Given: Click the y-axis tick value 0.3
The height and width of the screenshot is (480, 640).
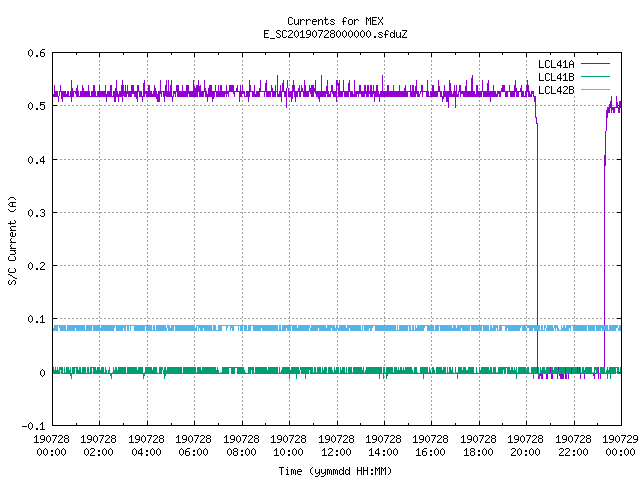Looking at the screenshot, I should (x=36, y=213).
